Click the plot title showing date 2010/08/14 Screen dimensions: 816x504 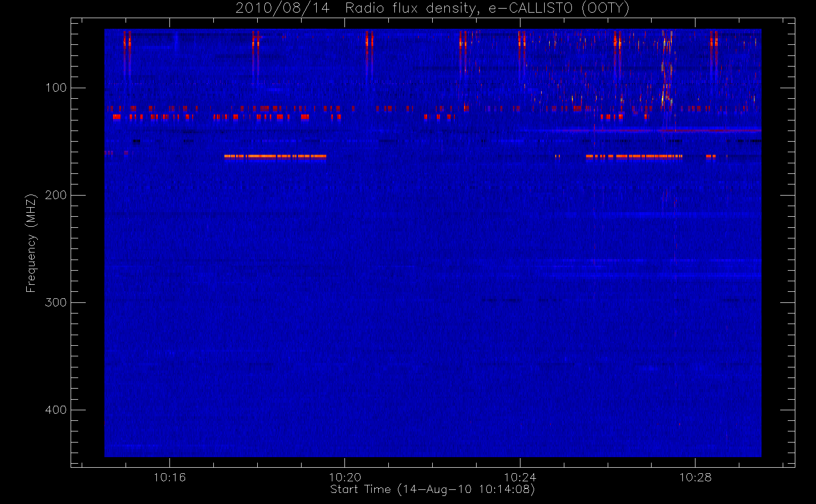tap(432, 9)
